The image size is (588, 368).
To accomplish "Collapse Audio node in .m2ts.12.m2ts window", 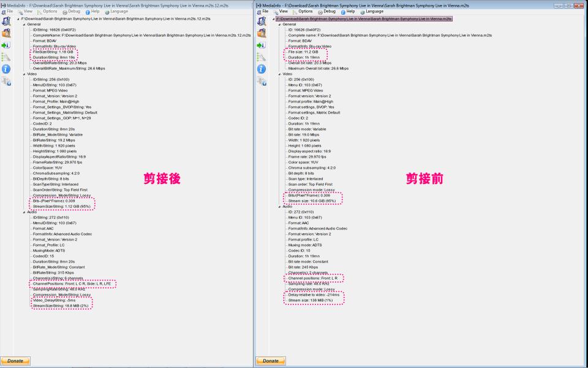I will click(24, 212).
